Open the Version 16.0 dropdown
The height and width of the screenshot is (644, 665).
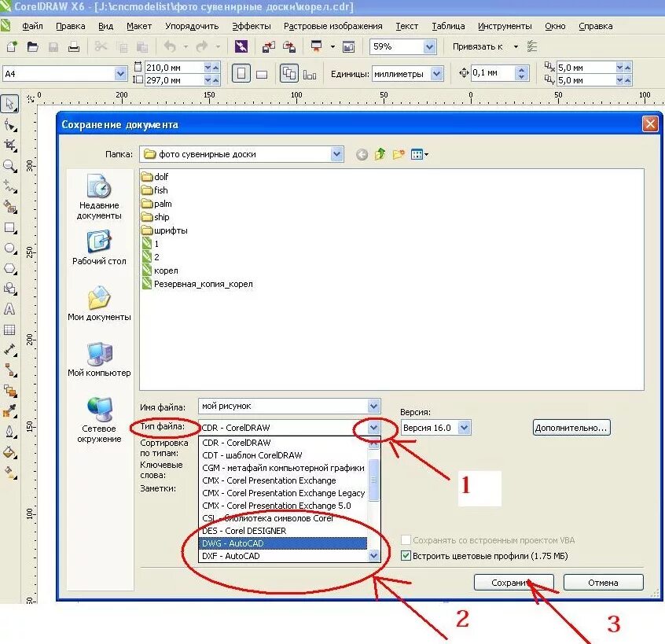465,427
